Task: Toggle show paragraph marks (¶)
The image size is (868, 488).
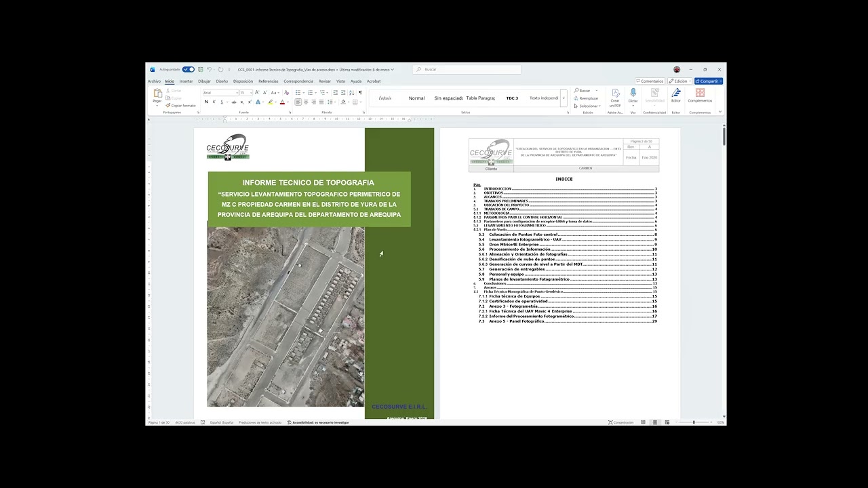Action: (x=360, y=92)
